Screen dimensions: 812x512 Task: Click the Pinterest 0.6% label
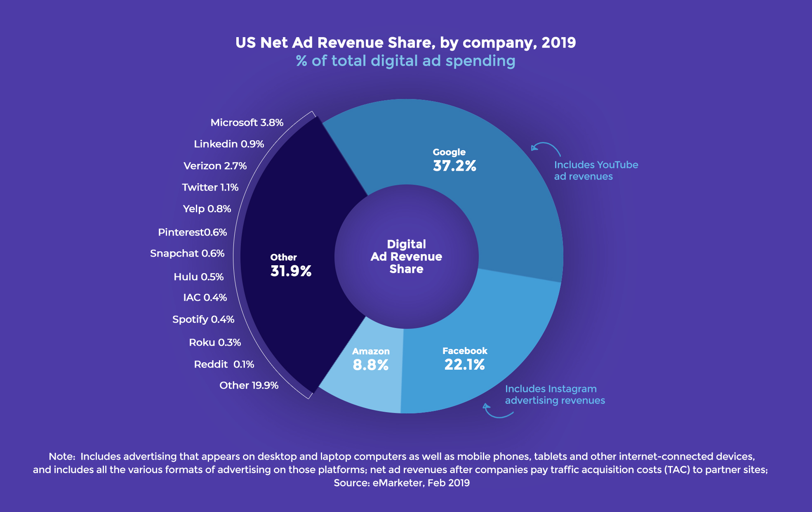(193, 232)
